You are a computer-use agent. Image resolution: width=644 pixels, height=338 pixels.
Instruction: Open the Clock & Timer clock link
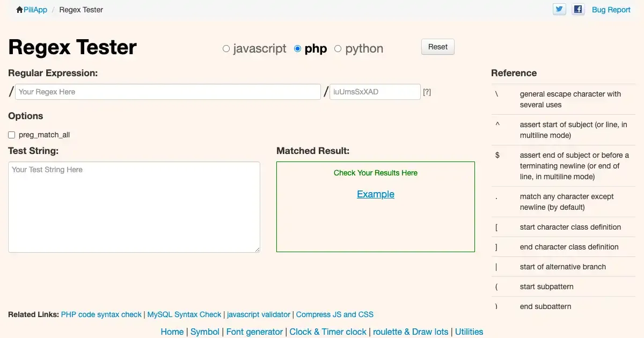click(x=328, y=332)
